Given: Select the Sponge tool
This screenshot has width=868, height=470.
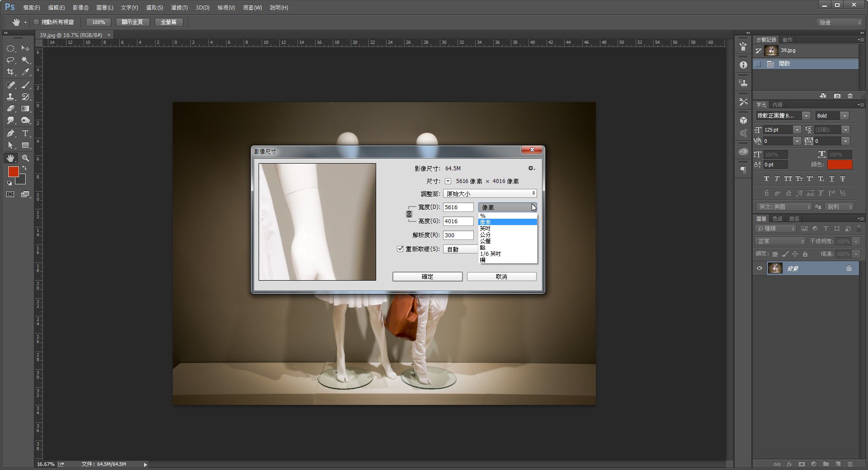Looking at the screenshot, I should (25, 120).
